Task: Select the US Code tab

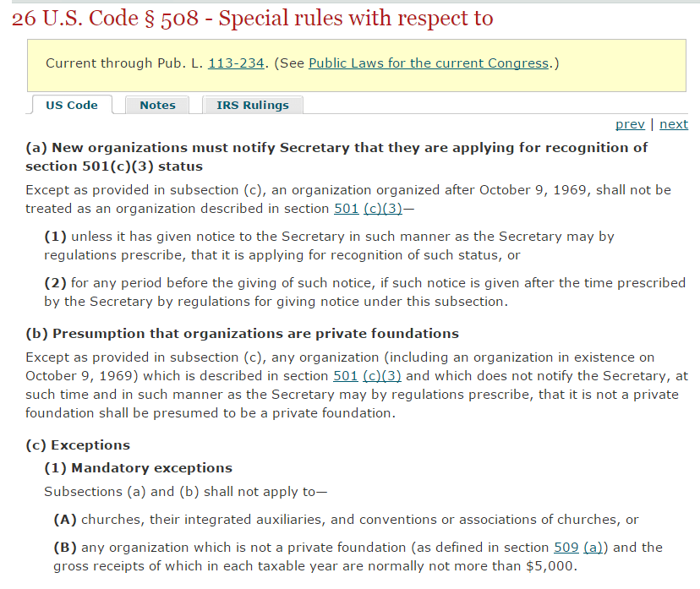Action: tap(72, 105)
